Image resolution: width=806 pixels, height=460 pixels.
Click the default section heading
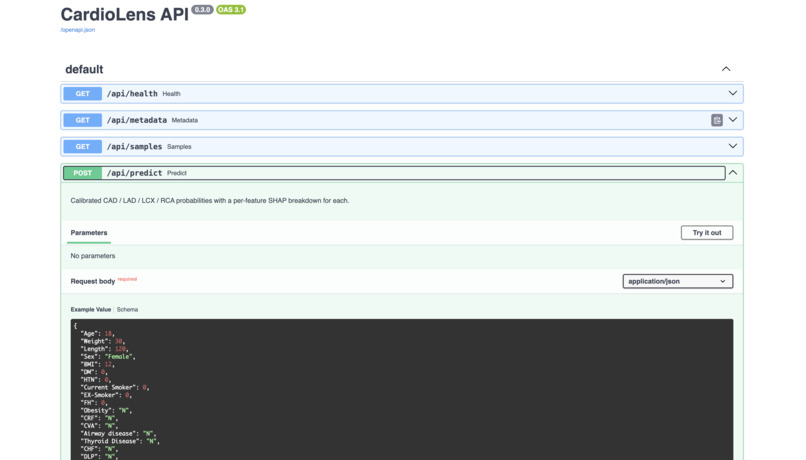coord(84,69)
